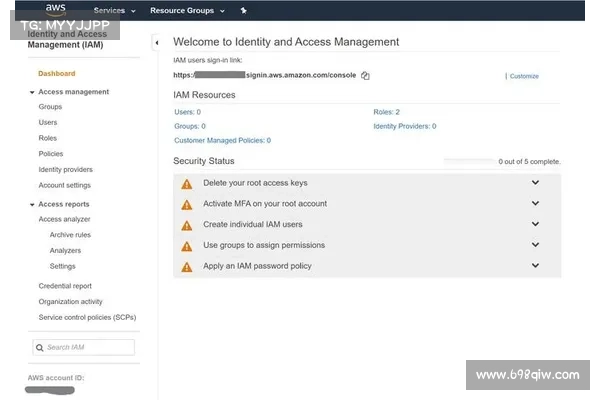
Task: Collapse the IAM sidebar with arrow button
Action: tap(157, 43)
